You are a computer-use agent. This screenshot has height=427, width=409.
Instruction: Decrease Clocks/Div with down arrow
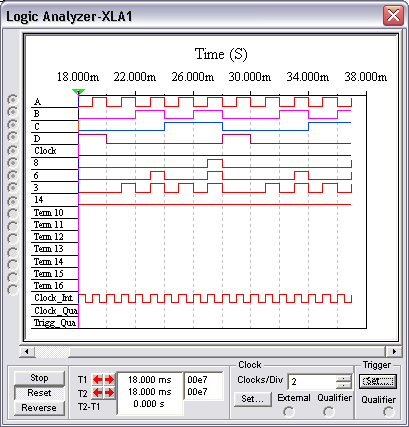(x=344, y=385)
